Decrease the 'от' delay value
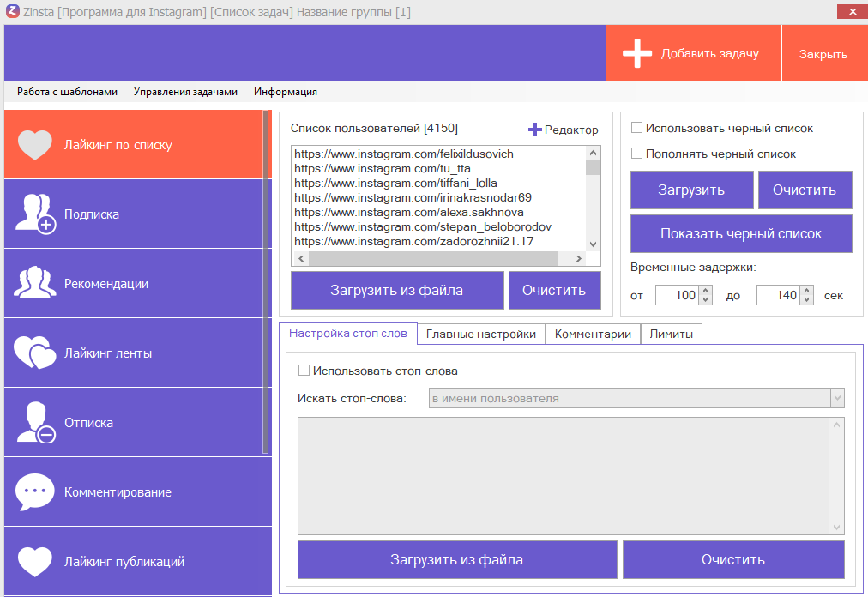Viewport: 868px width, 597px height. point(705,299)
